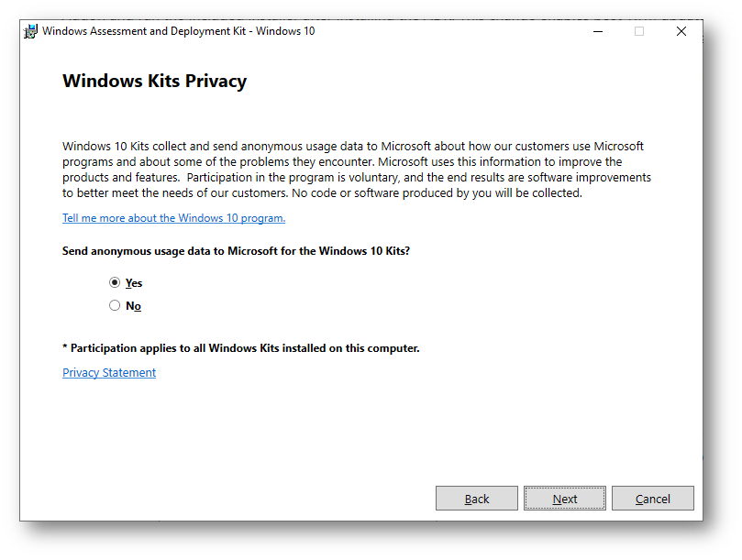Click the installer icon in the title bar
The image size is (742, 560).
pos(31,31)
